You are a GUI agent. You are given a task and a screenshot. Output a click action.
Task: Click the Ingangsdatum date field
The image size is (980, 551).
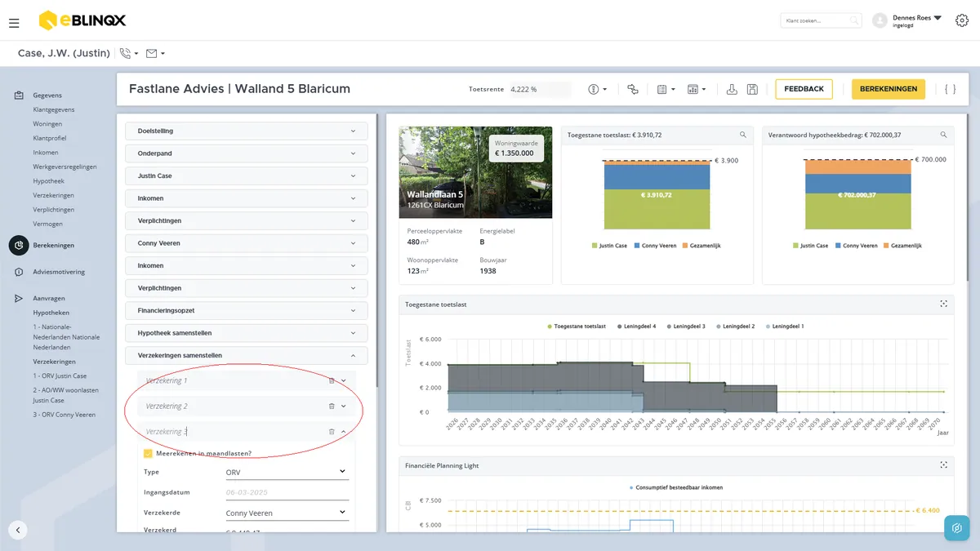click(x=286, y=492)
